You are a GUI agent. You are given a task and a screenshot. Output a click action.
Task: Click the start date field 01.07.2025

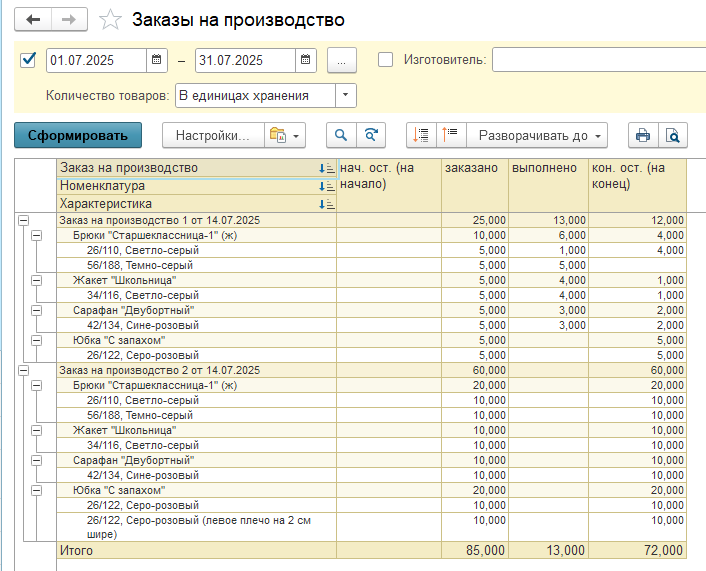(x=96, y=60)
